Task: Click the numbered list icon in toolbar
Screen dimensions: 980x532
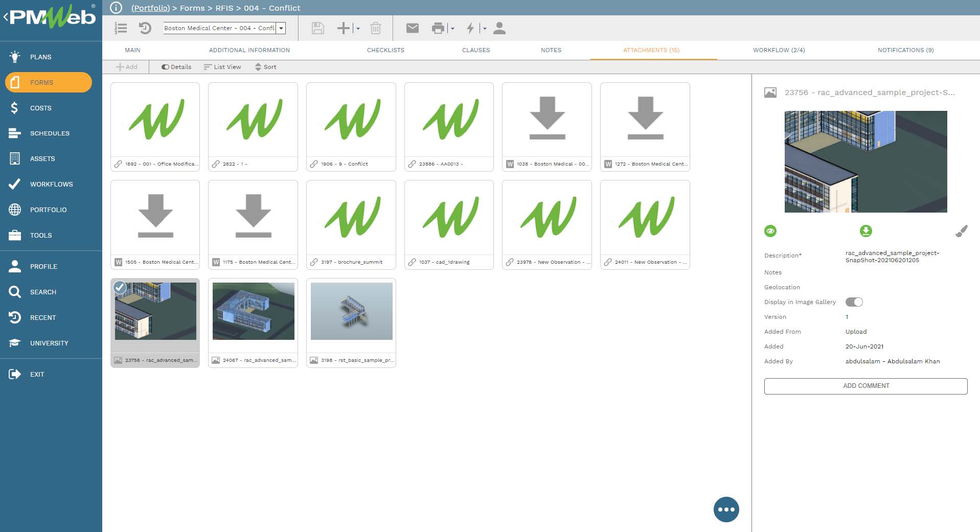Action: click(x=121, y=28)
